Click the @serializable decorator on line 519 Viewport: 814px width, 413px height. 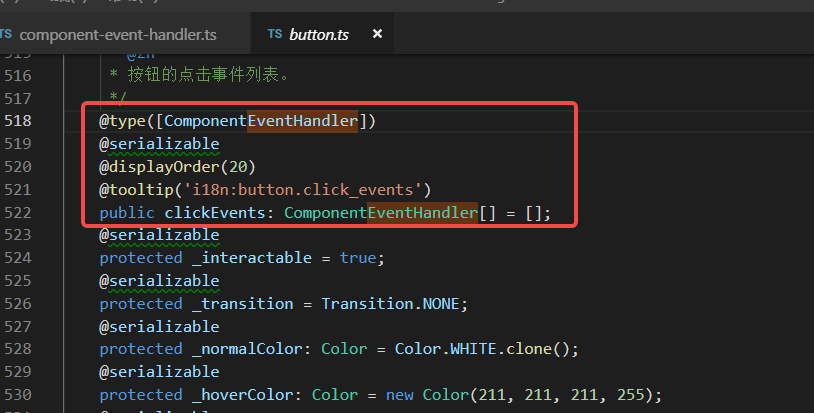[159, 144]
